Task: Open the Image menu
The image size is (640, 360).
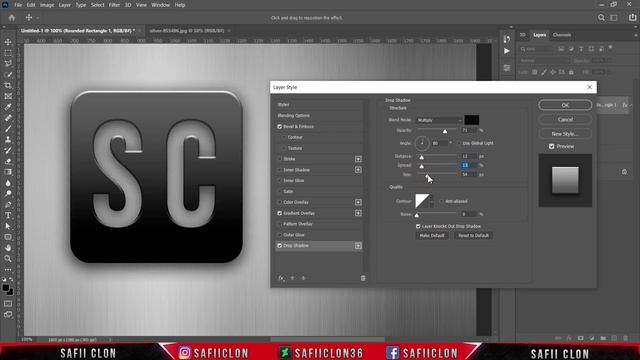Action: [x=47, y=5]
